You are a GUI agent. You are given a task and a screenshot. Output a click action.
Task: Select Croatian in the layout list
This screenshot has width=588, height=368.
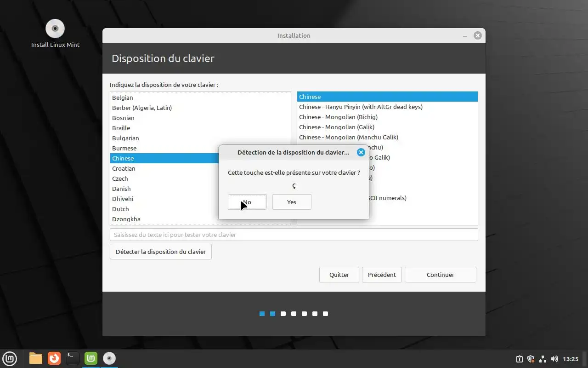point(164,168)
